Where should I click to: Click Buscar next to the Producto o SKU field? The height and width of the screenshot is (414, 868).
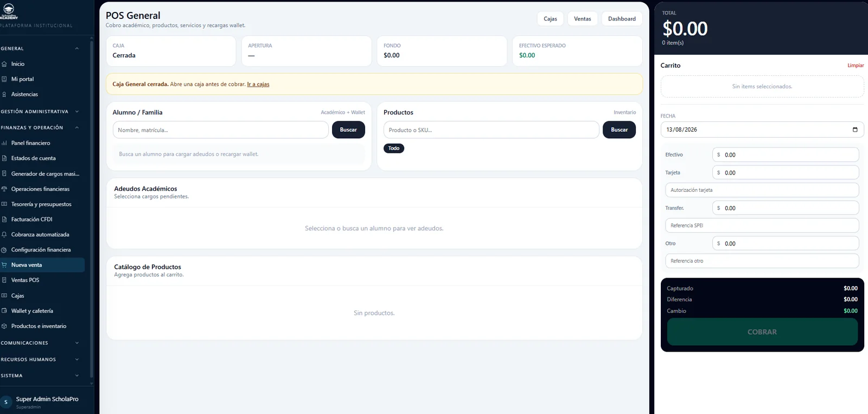pyautogui.click(x=619, y=130)
